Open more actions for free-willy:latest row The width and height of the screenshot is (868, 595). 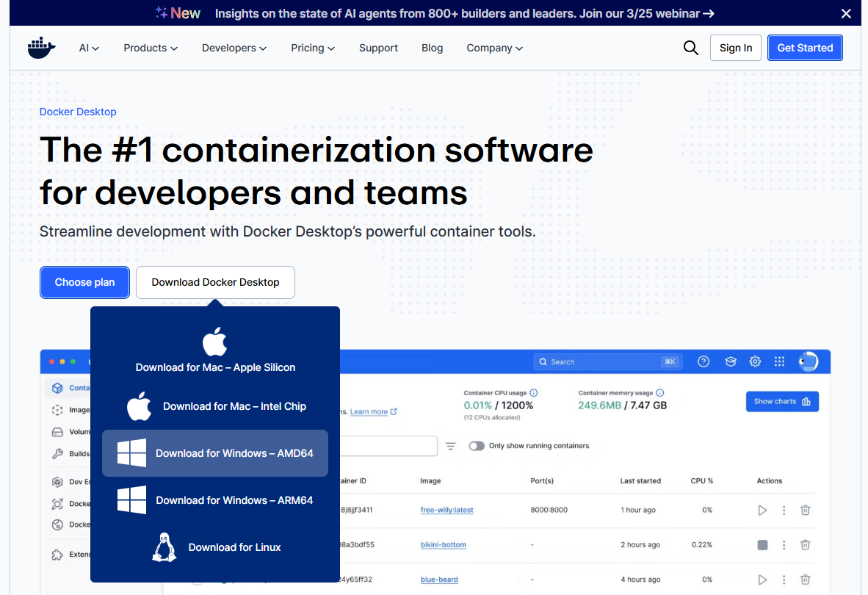(x=784, y=511)
